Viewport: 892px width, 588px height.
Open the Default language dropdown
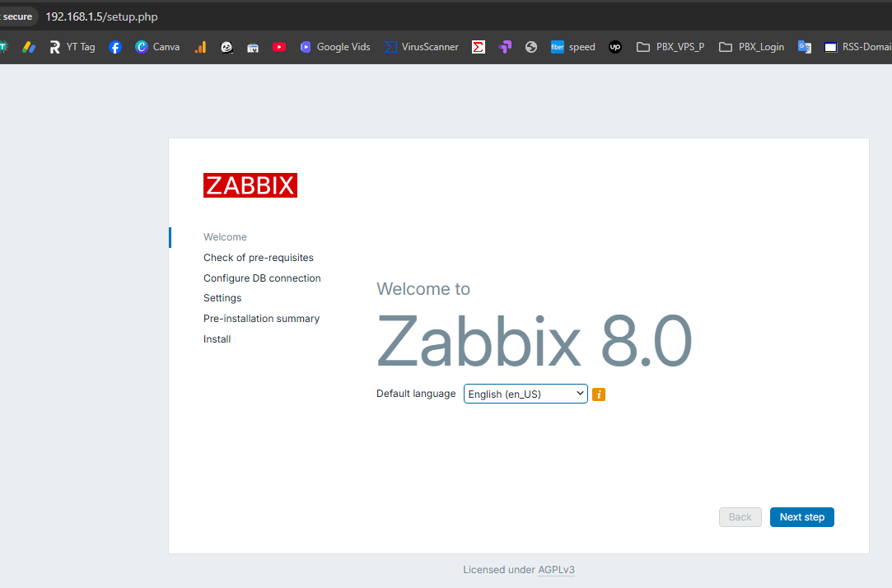point(525,394)
